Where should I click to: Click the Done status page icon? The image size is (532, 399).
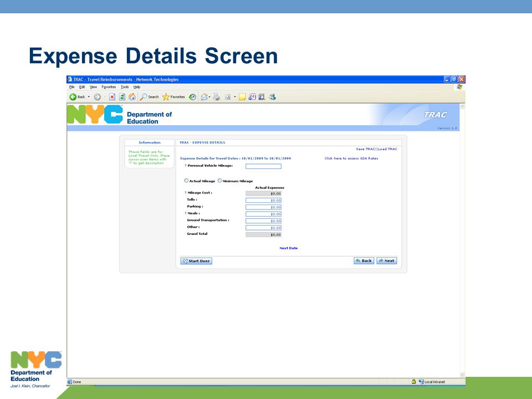70,382
